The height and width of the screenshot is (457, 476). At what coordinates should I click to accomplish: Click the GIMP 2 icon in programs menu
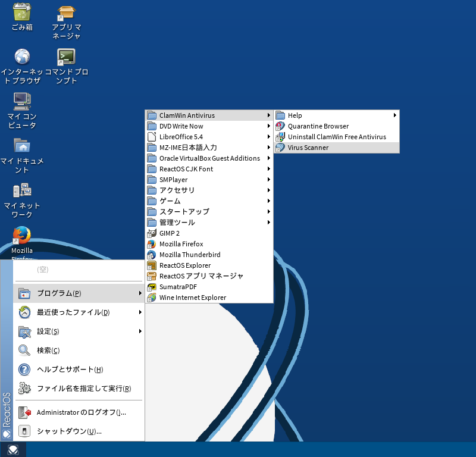(x=152, y=233)
